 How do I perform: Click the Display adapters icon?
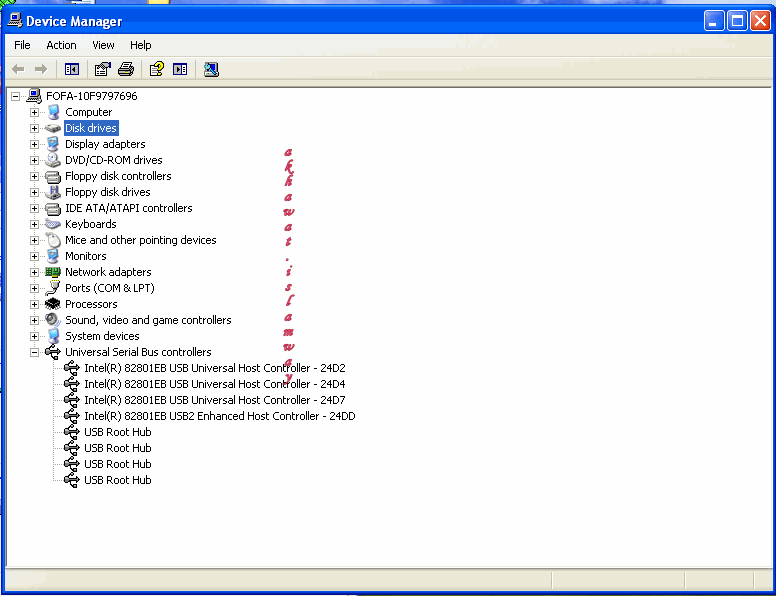pyautogui.click(x=53, y=144)
